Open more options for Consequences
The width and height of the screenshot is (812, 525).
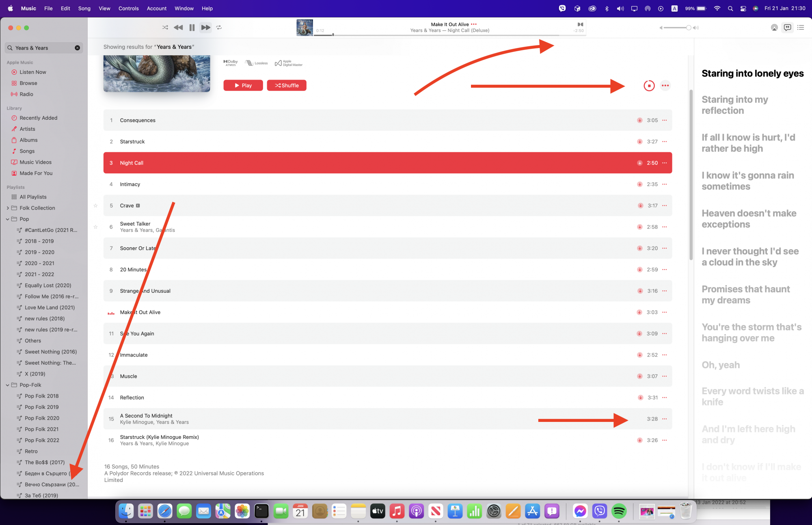click(x=665, y=120)
